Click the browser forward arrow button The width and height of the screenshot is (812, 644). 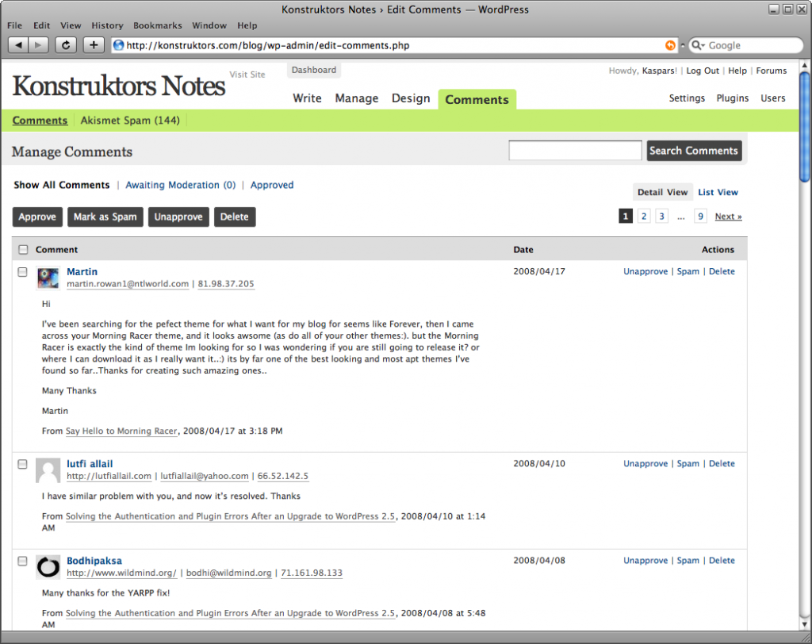[39, 45]
